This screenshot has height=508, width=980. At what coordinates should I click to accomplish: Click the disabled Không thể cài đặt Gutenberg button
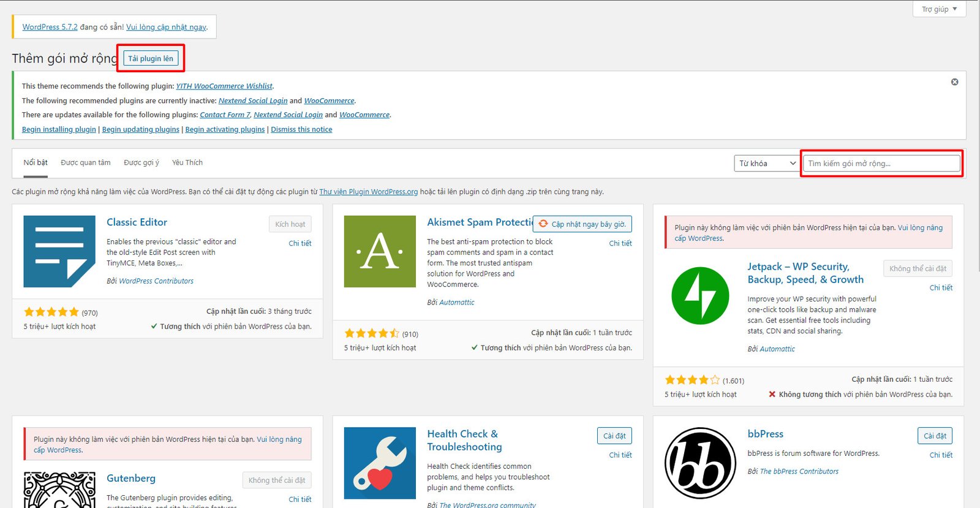[277, 480]
